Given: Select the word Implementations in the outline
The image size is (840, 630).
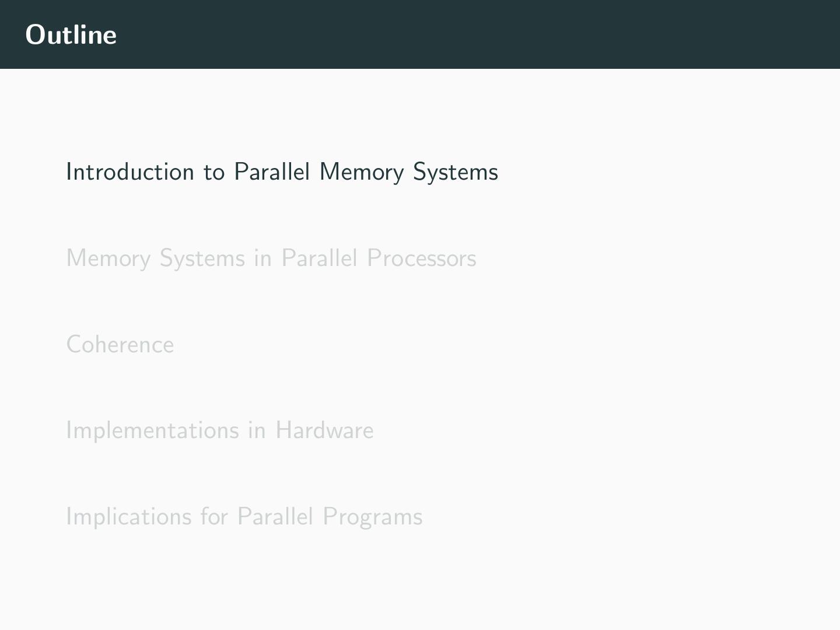Looking at the screenshot, I should (152, 430).
